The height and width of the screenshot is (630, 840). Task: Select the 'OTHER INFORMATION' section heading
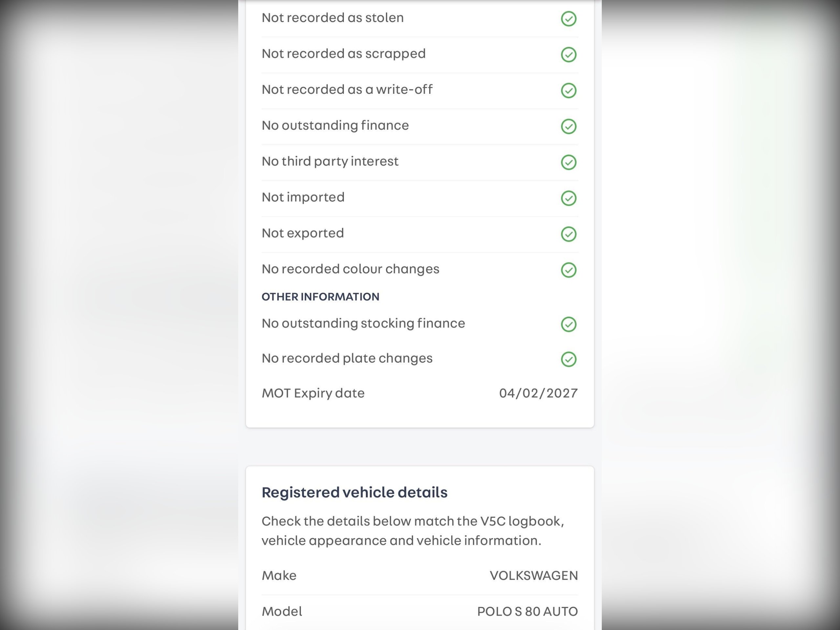320,297
